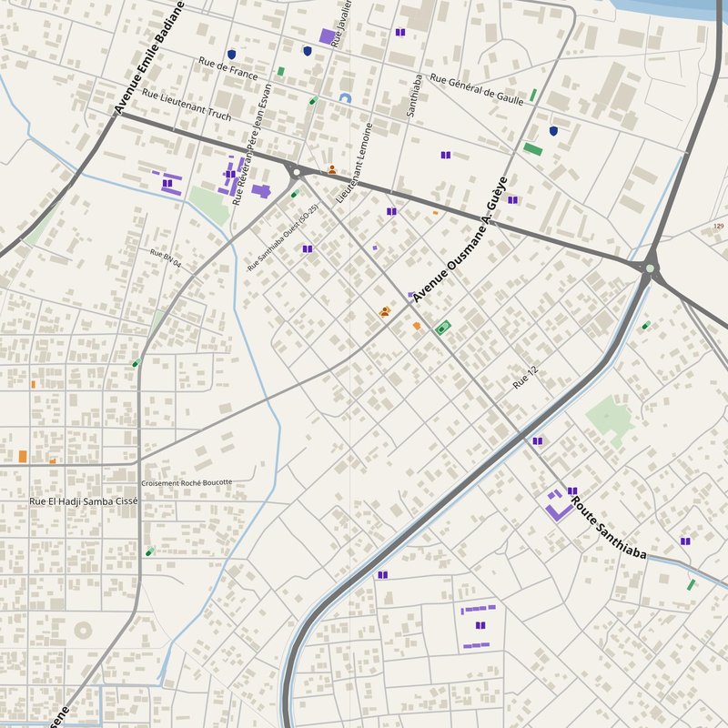Click the police shield icon left of Rue Javalier
728x728 pixels.
click(x=308, y=51)
